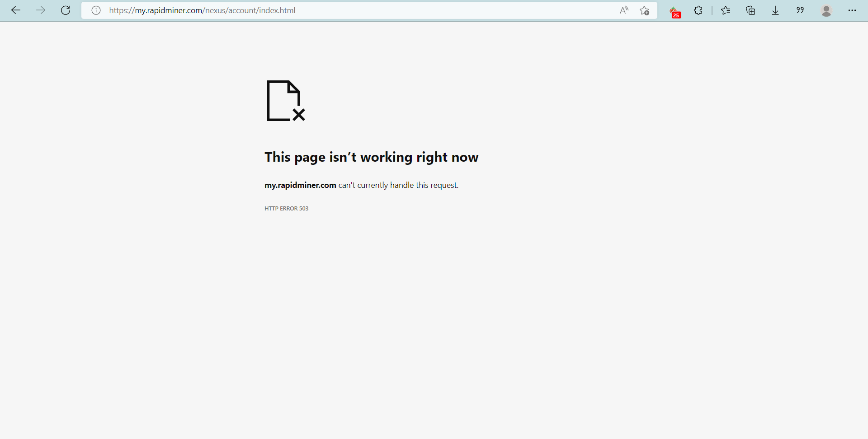Go back to the previous page
This screenshot has height=439, width=868.
(x=16, y=10)
